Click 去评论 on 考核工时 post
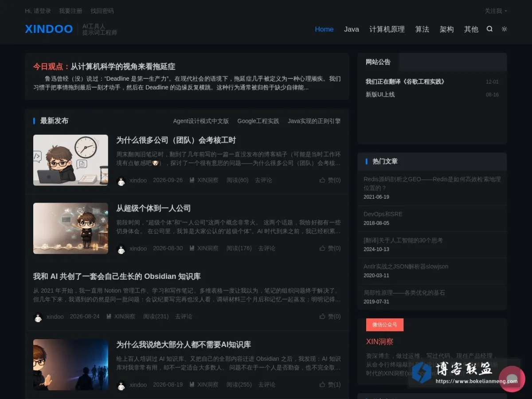Viewport: 532px width, 399px height. (263, 180)
